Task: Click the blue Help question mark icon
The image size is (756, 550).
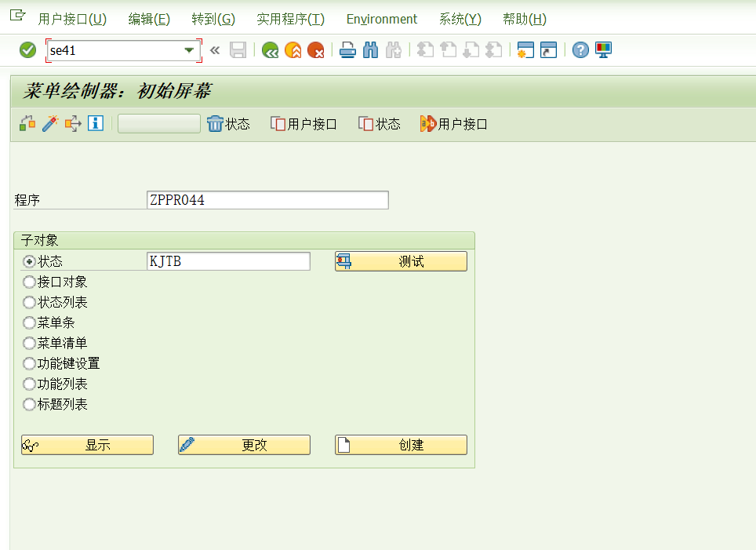Action: [579, 49]
